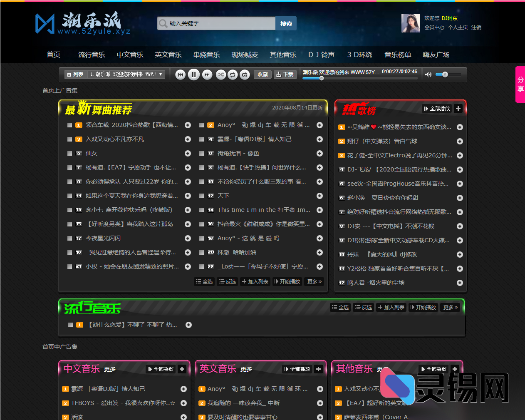This screenshot has width=525, height=420.
Task: Open 更多 next to 英文音乐 heading
Action: [x=246, y=369]
